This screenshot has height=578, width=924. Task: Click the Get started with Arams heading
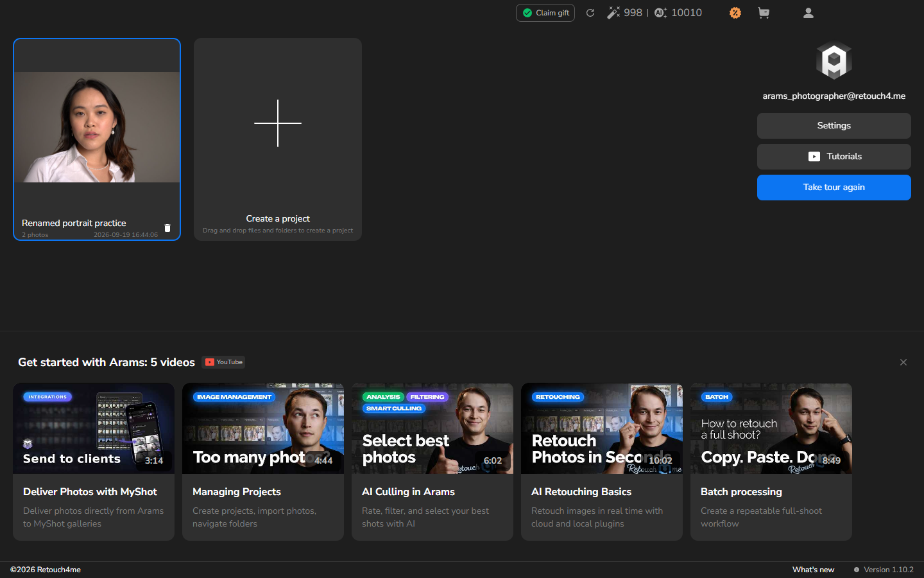point(107,362)
